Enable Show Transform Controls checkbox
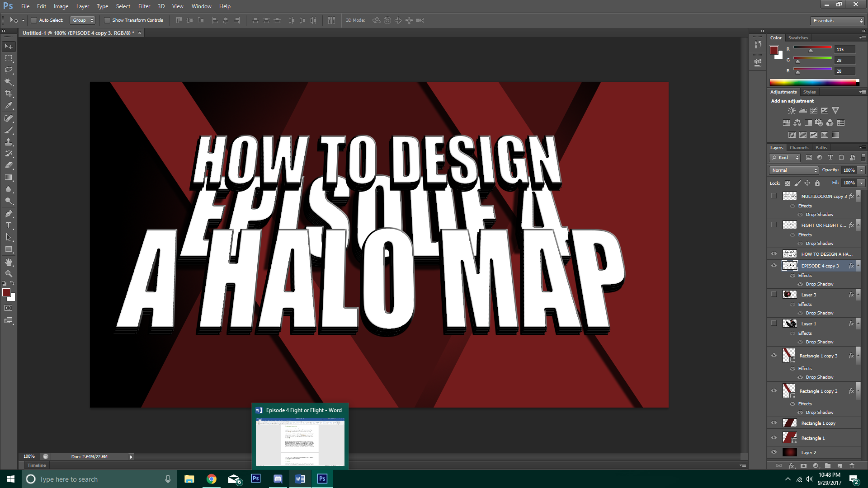The width and height of the screenshot is (868, 488). [x=107, y=20]
